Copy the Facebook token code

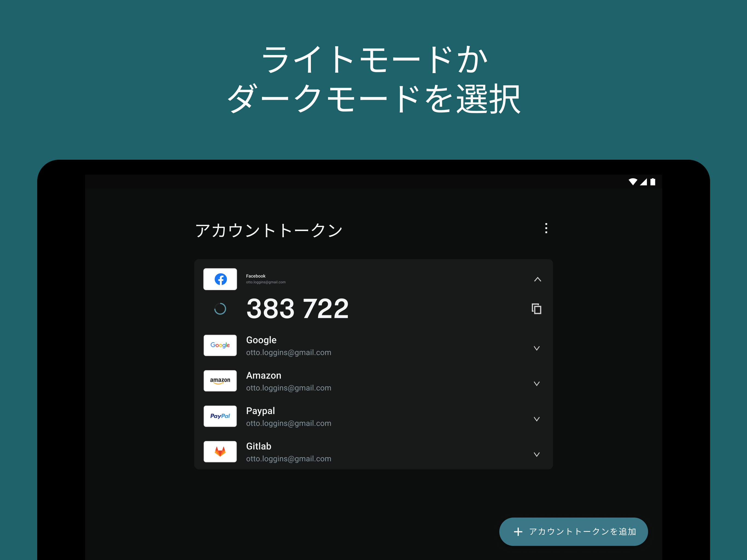[x=536, y=309]
